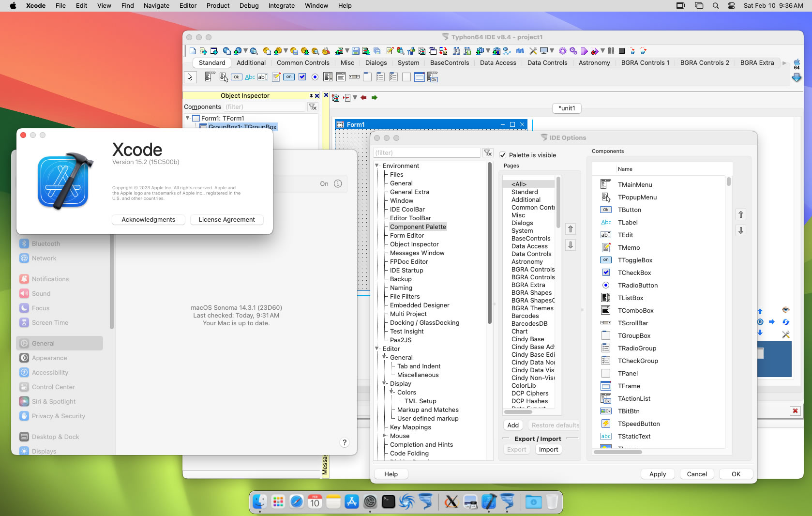Open Control Center in the menu bar
812x516 pixels.
click(731, 6)
